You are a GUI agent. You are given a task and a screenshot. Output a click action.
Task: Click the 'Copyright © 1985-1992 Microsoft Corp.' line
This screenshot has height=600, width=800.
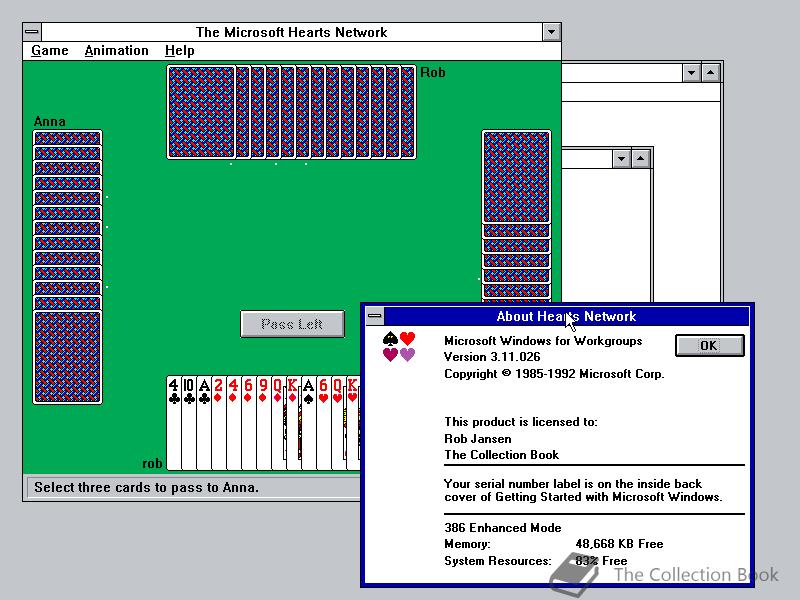click(x=554, y=373)
